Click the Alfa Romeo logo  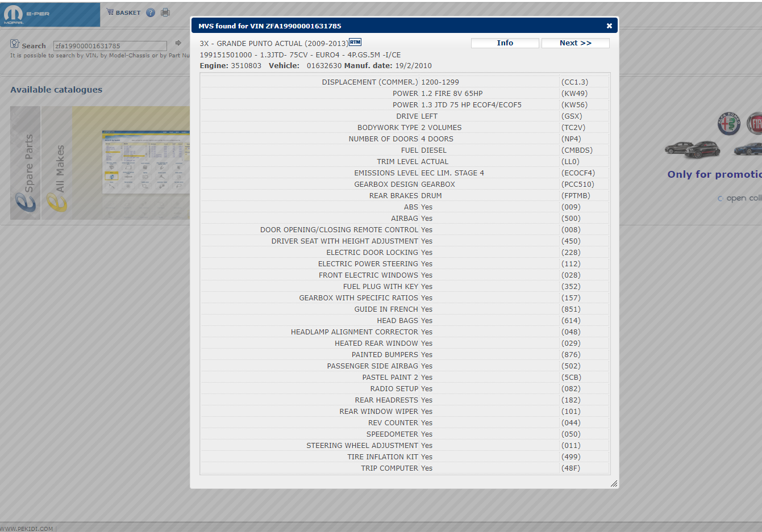[x=729, y=124]
